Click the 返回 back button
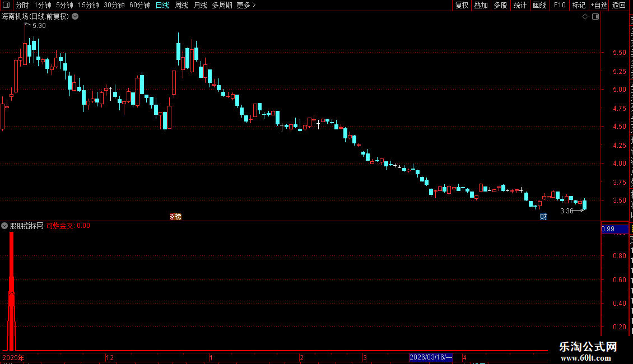The width and height of the screenshot is (633, 364). point(619,5)
